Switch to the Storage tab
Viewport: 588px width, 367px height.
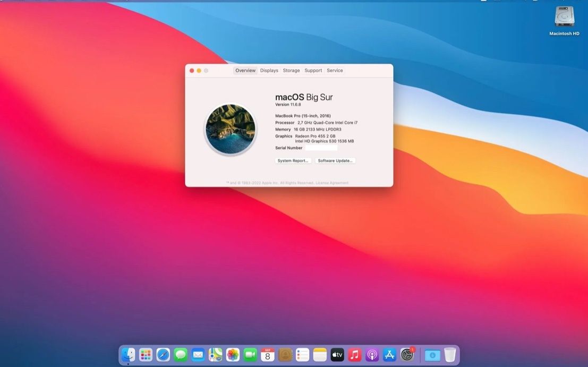pos(292,71)
